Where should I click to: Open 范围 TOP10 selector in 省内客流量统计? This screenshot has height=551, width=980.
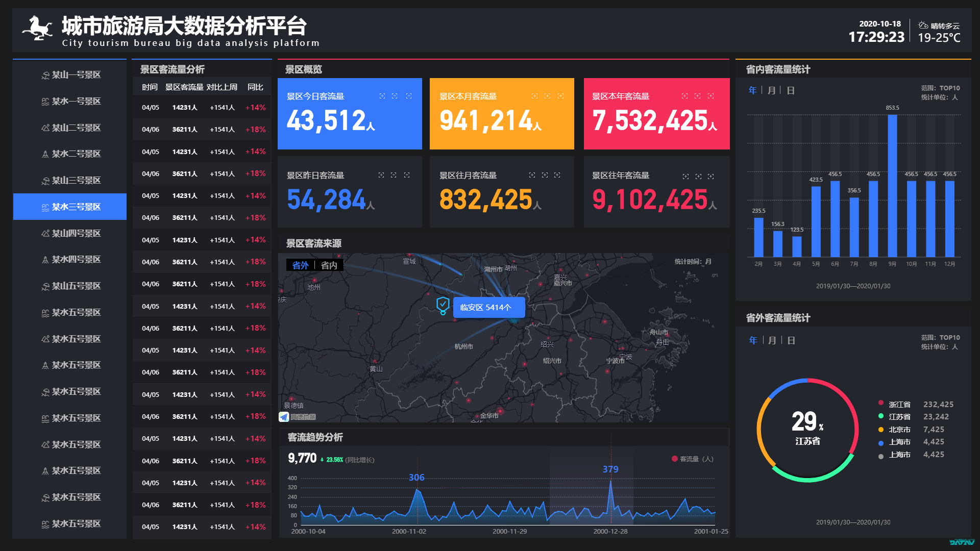[x=940, y=88]
